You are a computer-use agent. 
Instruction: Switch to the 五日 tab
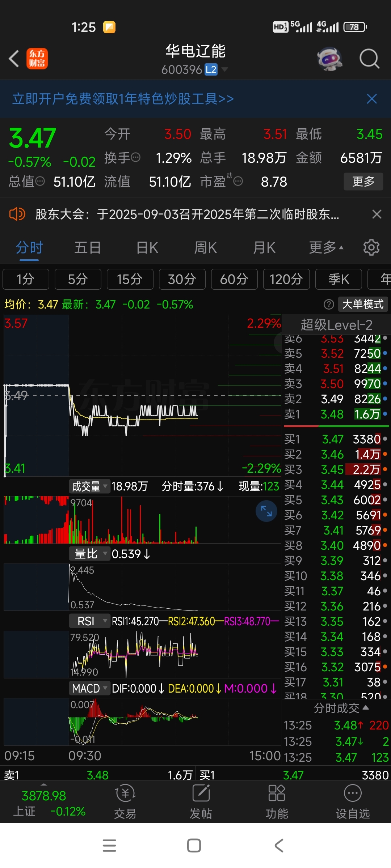(x=88, y=248)
